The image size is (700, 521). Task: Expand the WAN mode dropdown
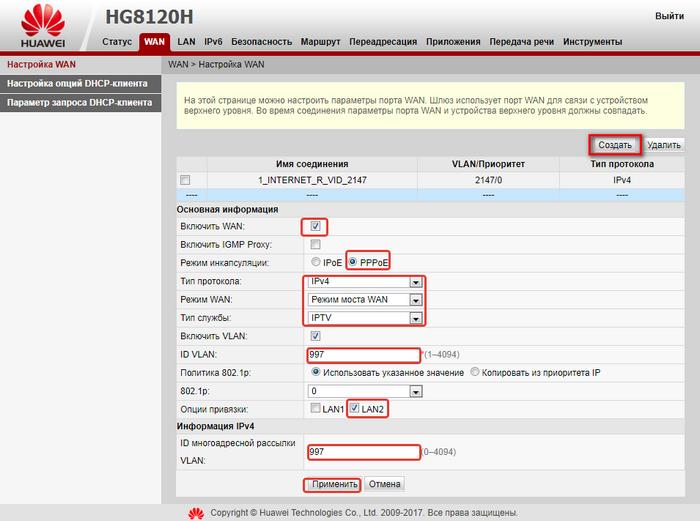pos(366,299)
